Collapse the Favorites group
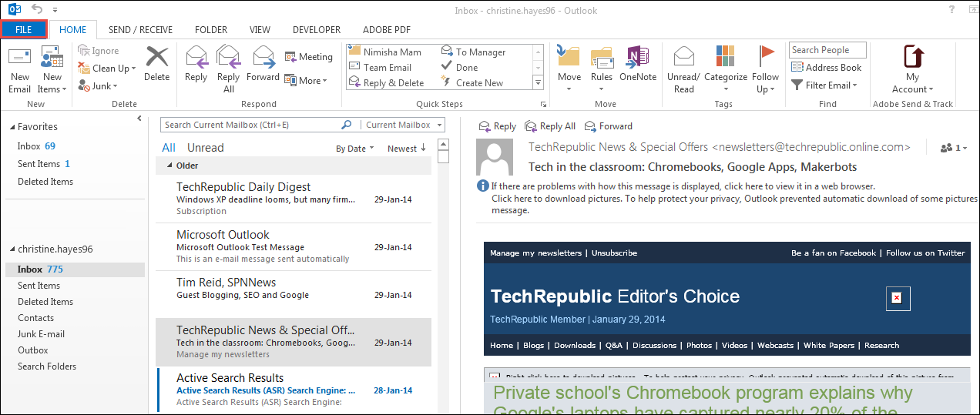This screenshot has width=980, height=415. (12, 127)
